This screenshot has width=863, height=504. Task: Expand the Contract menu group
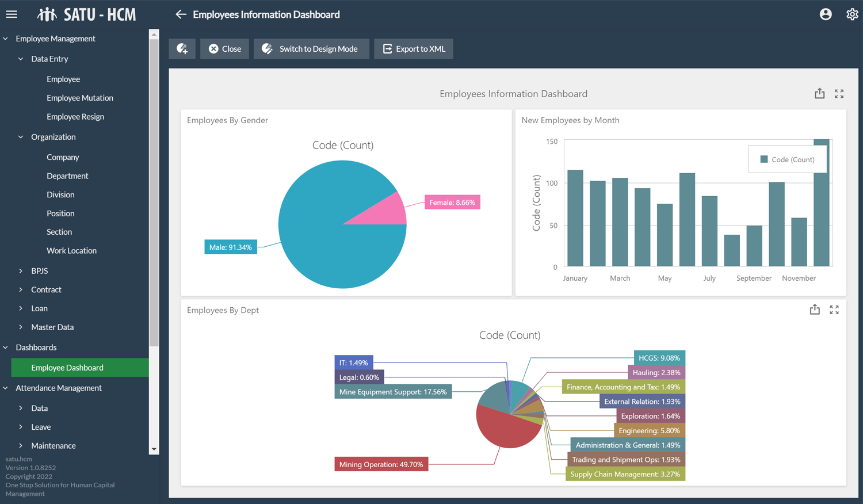click(x=21, y=290)
